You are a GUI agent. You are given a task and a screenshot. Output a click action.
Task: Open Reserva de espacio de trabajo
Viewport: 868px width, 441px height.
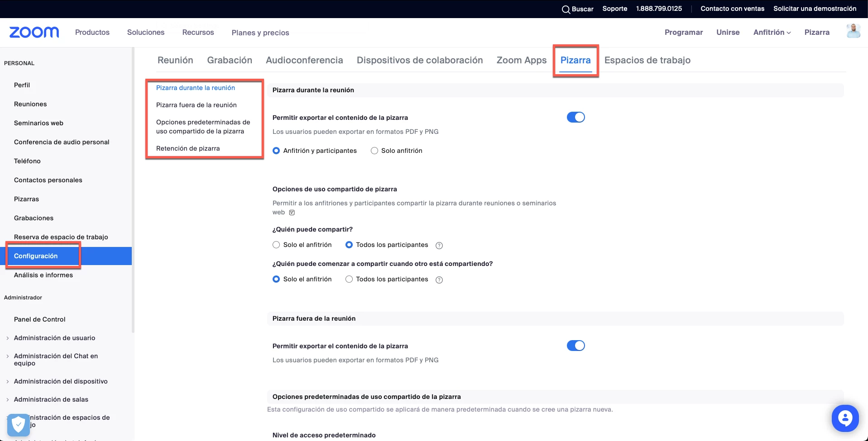[x=61, y=237]
